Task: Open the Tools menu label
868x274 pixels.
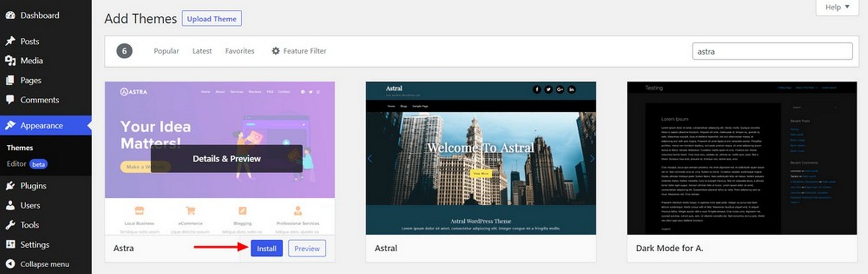Action: (x=30, y=225)
